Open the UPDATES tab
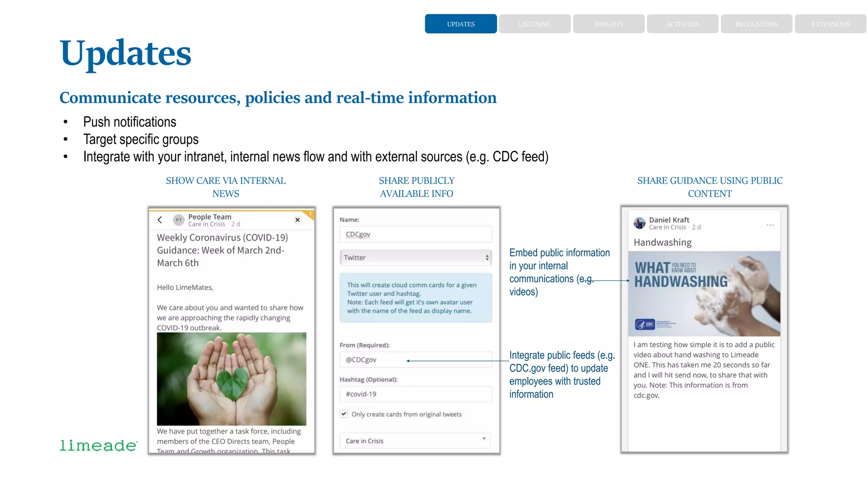868x488 pixels. (461, 24)
